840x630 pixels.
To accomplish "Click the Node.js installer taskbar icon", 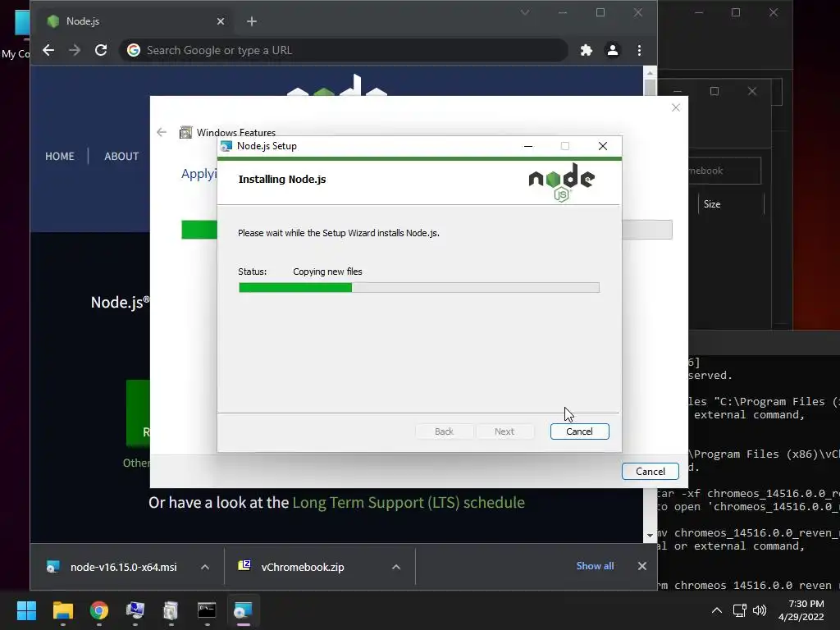I will tap(243, 610).
